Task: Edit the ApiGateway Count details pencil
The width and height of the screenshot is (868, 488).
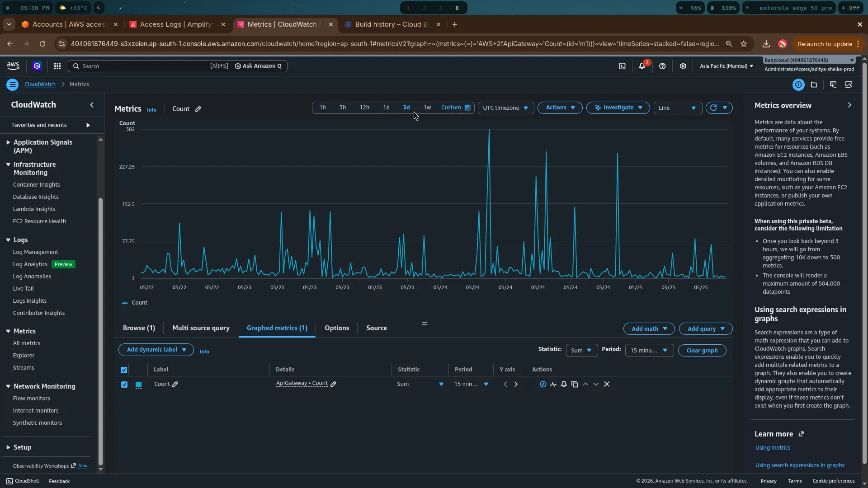Action: click(333, 384)
